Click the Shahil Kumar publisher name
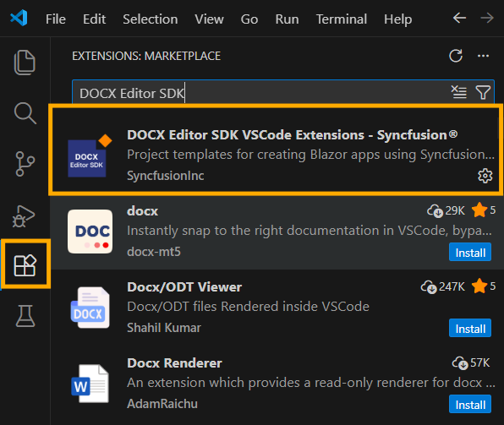 point(164,328)
